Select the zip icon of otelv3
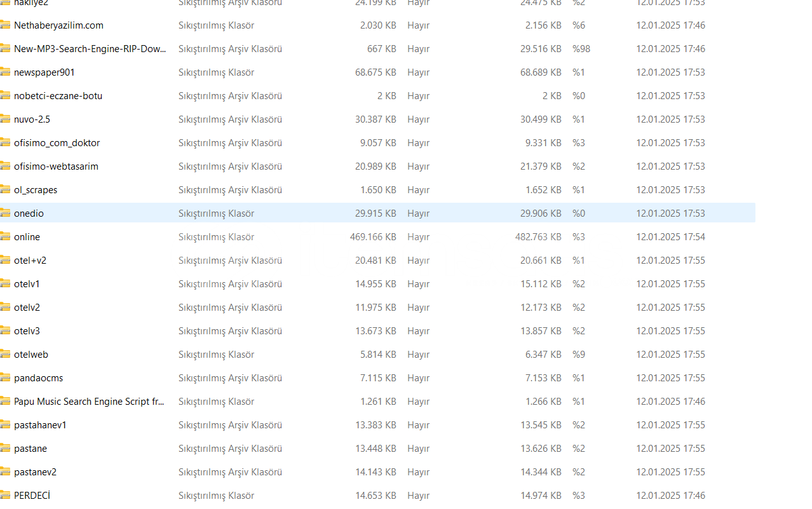This screenshot has height=509, width=812. coord(5,331)
